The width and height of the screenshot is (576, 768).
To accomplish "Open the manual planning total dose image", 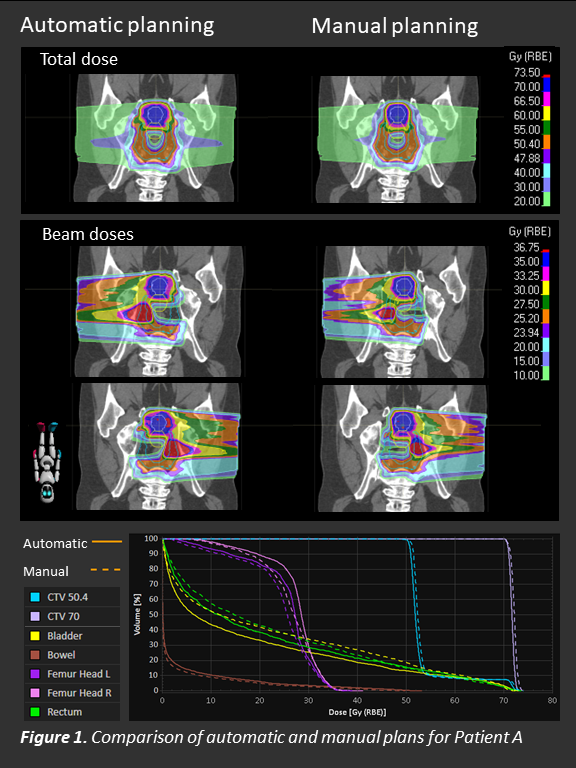I will coord(398,139).
